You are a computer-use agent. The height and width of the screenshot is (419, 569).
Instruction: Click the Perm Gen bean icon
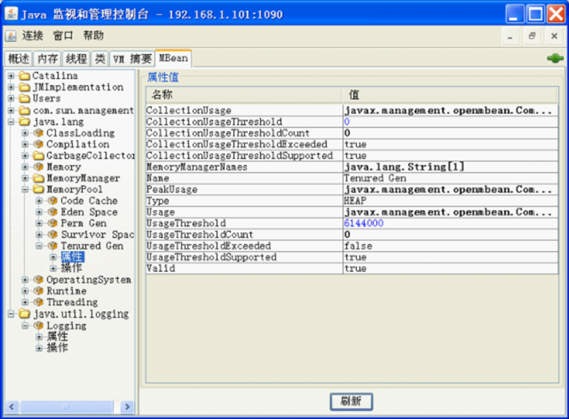pos(53,223)
